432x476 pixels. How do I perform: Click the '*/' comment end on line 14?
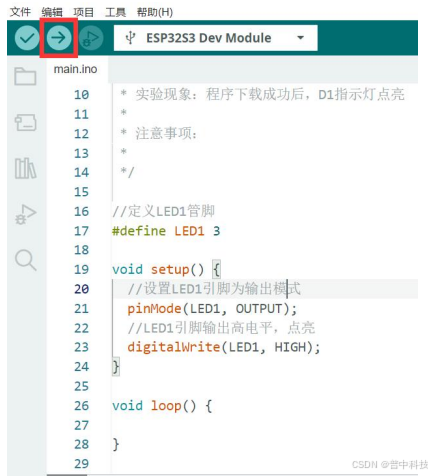[x=127, y=172]
